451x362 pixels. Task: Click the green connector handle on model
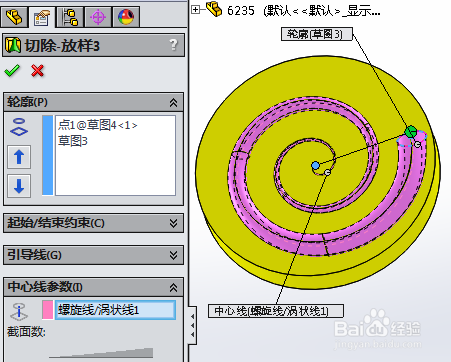pyautogui.click(x=411, y=131)
